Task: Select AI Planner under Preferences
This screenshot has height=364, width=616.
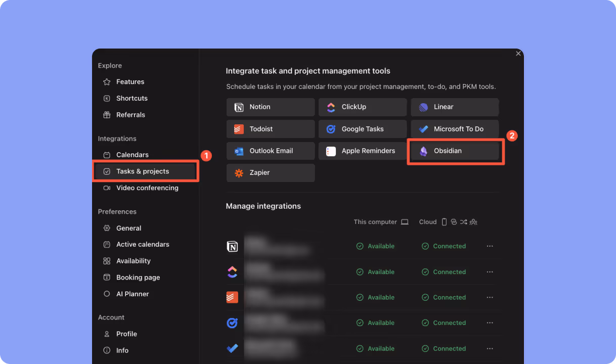Action: point(133,294)
